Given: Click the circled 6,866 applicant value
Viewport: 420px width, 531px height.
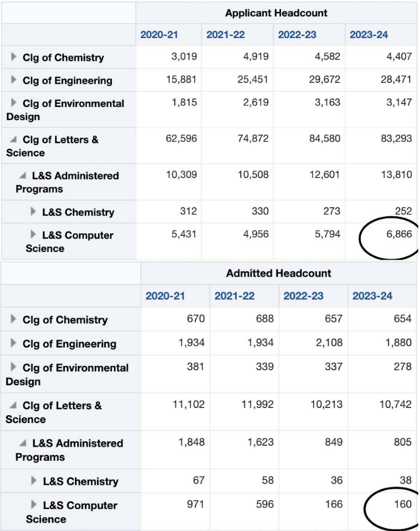Looking at the screenshot, I should pyautogui.click(x=399, y=234).
